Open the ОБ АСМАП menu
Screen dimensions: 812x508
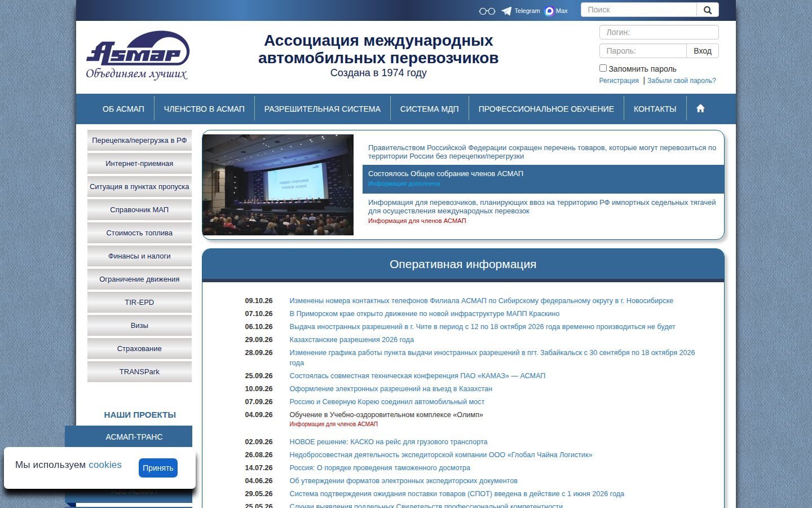pos(123,109)
